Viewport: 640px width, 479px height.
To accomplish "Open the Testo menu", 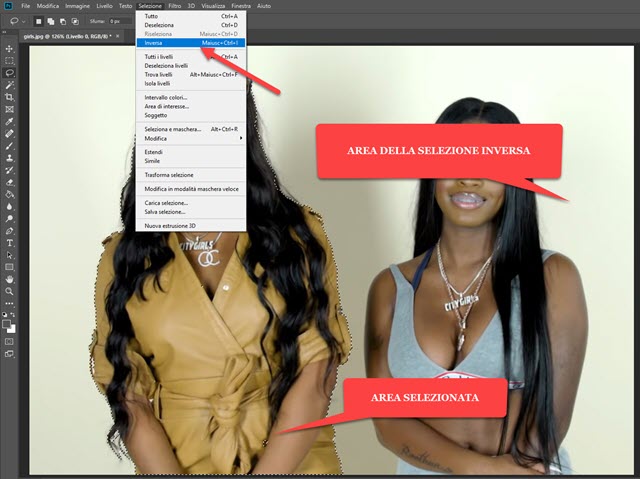I will [126, 6].
